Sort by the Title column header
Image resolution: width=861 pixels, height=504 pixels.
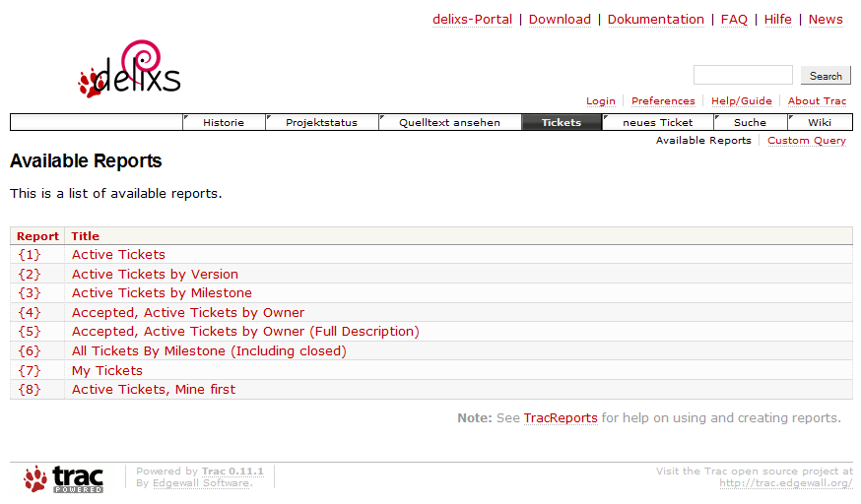86,236
